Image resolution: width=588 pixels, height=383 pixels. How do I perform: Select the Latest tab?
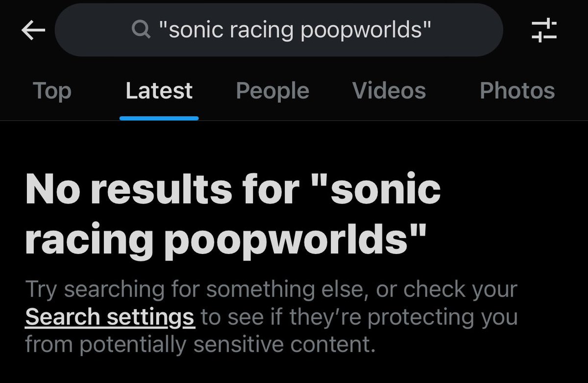coord(159,91)
